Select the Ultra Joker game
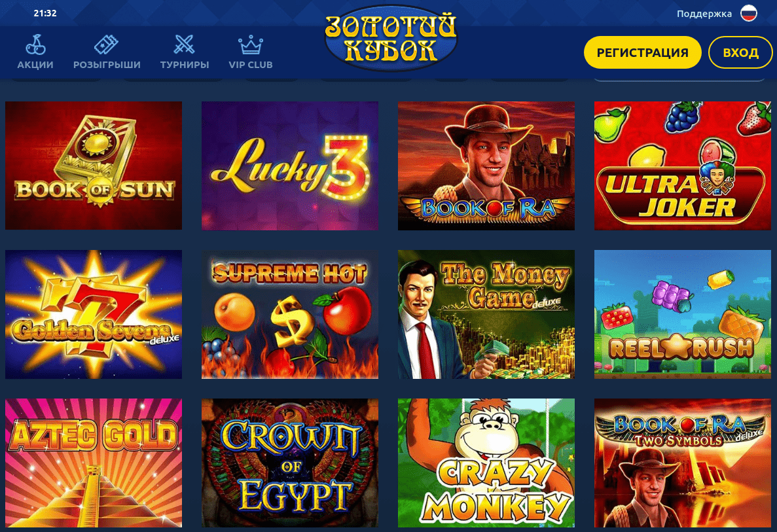777x532 pixels. click(x=682, y=166)
